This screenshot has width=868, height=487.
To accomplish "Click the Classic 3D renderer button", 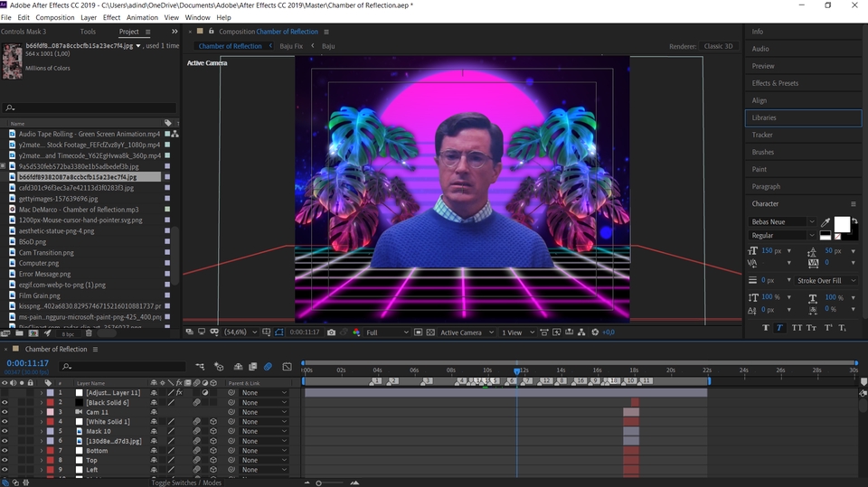I will point(718,46).
